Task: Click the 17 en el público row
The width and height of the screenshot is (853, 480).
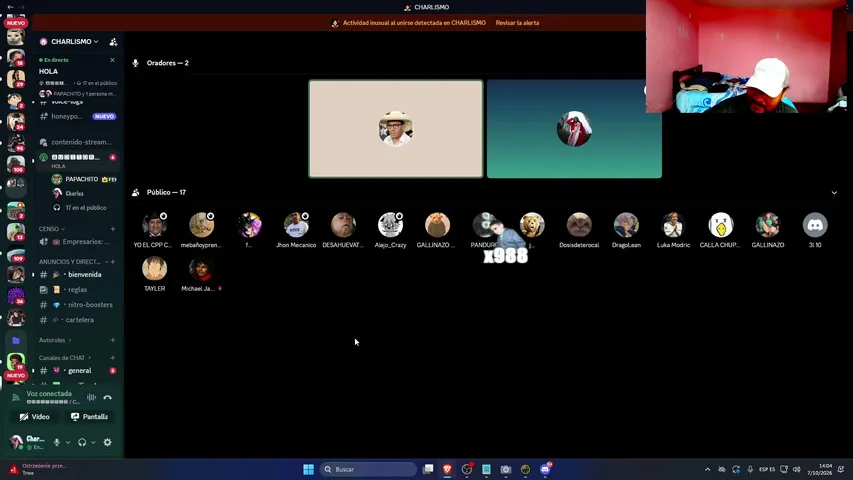Action: pos(84,207)
